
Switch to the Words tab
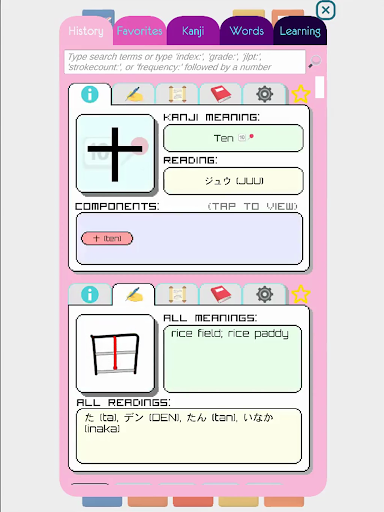coord(247,31)
